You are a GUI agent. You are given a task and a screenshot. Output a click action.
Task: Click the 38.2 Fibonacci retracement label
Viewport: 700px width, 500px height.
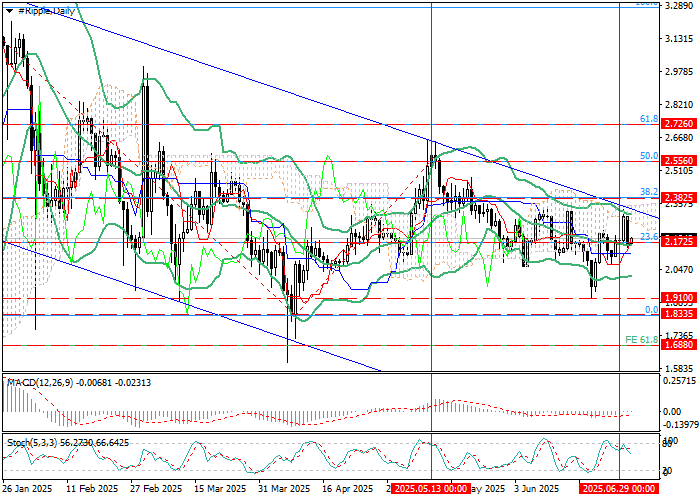coord(647,191)
